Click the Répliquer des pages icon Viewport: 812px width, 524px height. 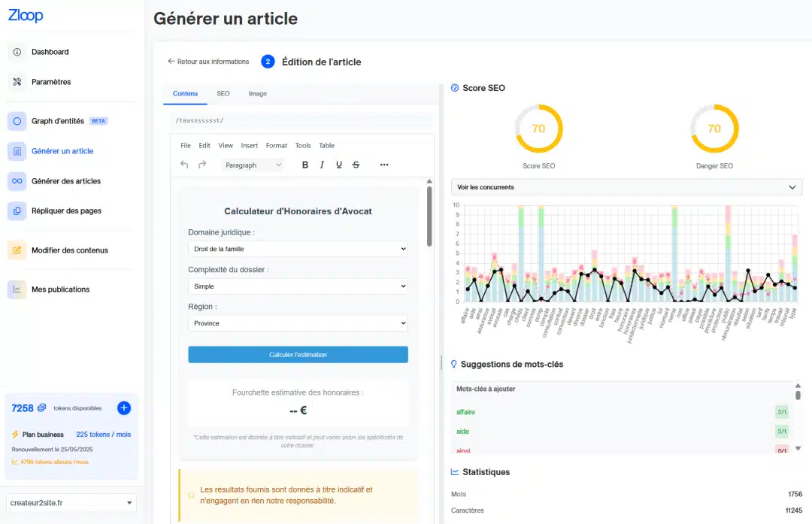point(17,211)
